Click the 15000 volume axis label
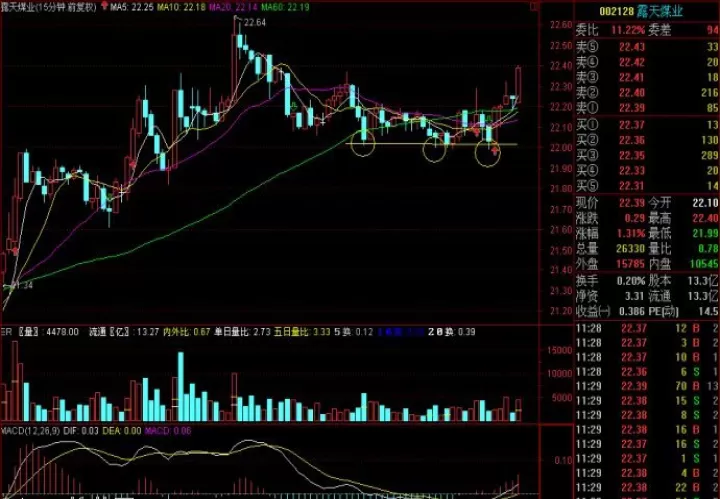The image size is (720, 499). coord(559,350)
